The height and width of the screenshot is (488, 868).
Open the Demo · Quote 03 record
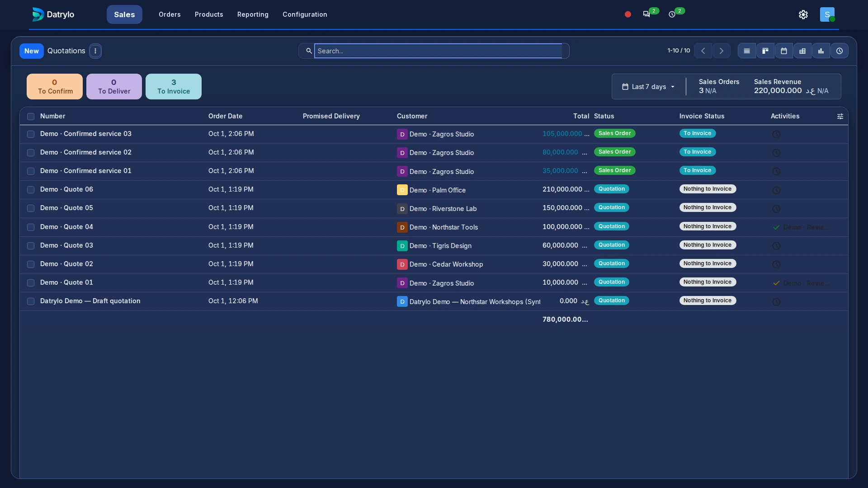tap(66, 245)
